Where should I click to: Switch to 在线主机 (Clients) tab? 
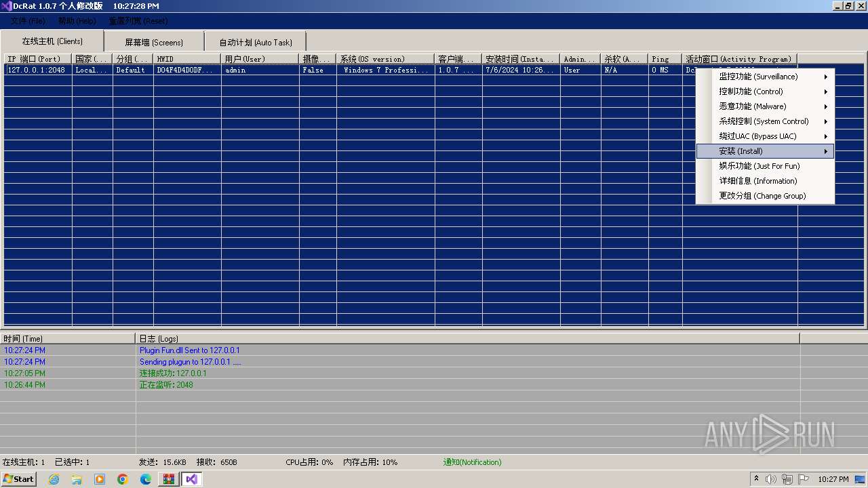click(52, 41)
